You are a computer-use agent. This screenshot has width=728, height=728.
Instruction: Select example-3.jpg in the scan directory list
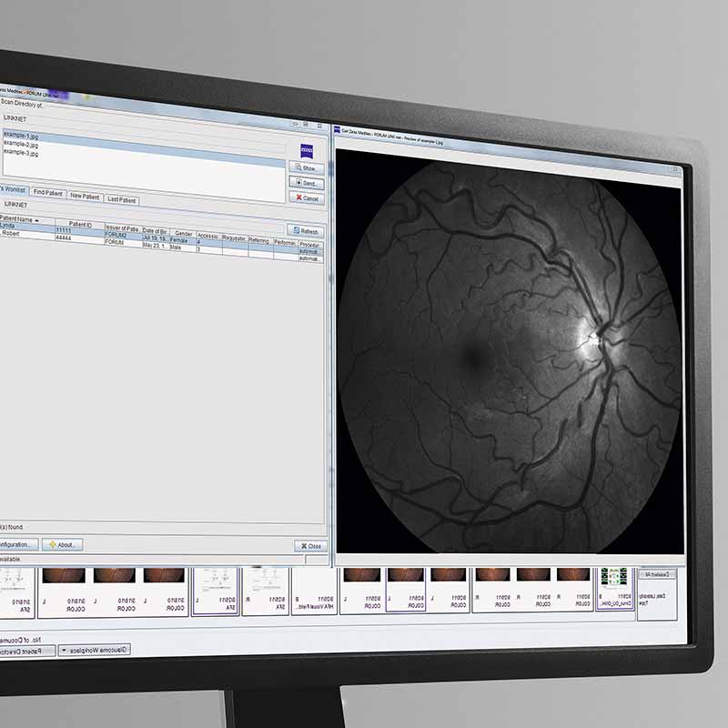pyautogui.click(x=21, y=153)
